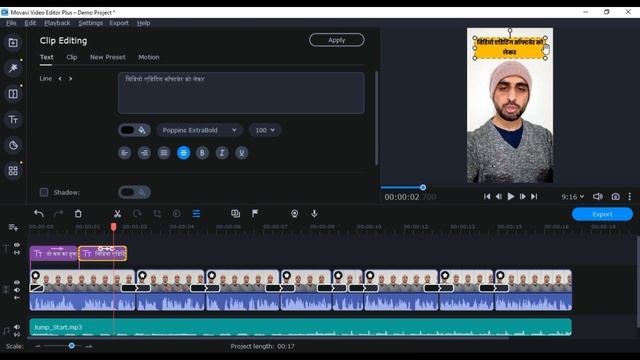Toggle title track visibility eye
The height and width of the screenshot is (360, 640).
(17, 245)
